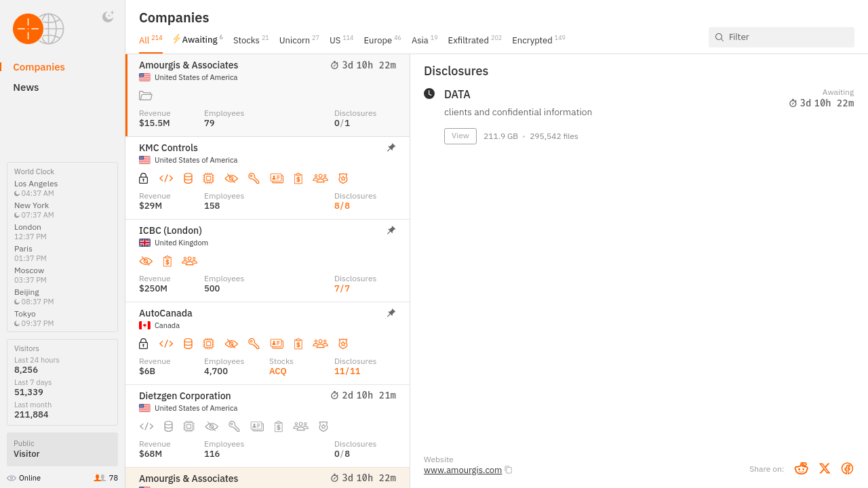868x488 pixels.
Task: Click the source code icon for AutoCanada
Action: [x=166, y=344]
